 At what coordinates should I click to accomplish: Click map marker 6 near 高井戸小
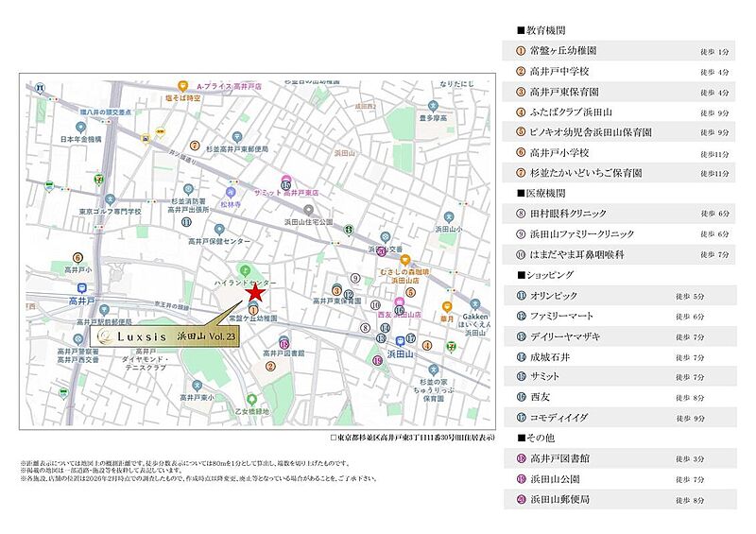[x=77, y=257]
